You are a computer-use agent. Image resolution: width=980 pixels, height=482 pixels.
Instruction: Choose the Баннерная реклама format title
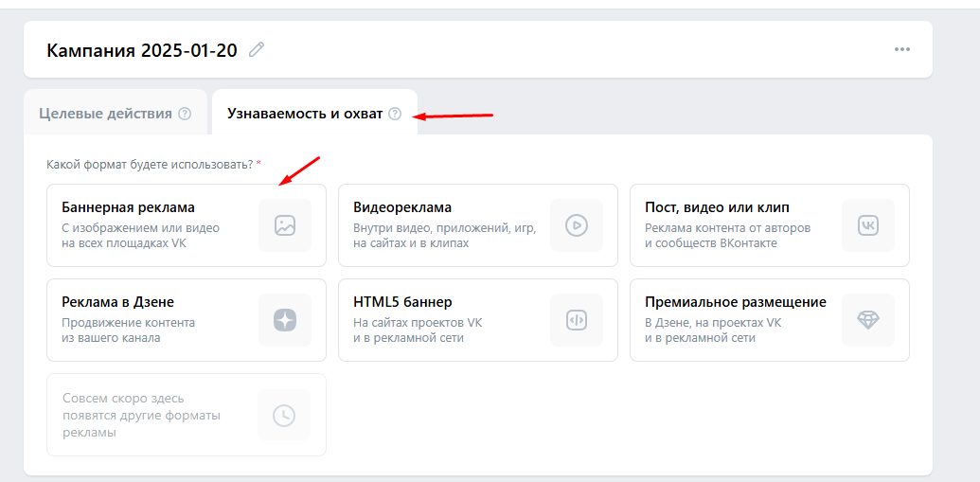point(128,207)
